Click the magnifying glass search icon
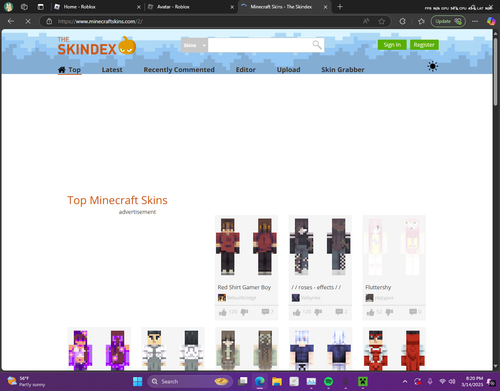Image resolution: width=500 pixels, height=391 pixels. 317,45
